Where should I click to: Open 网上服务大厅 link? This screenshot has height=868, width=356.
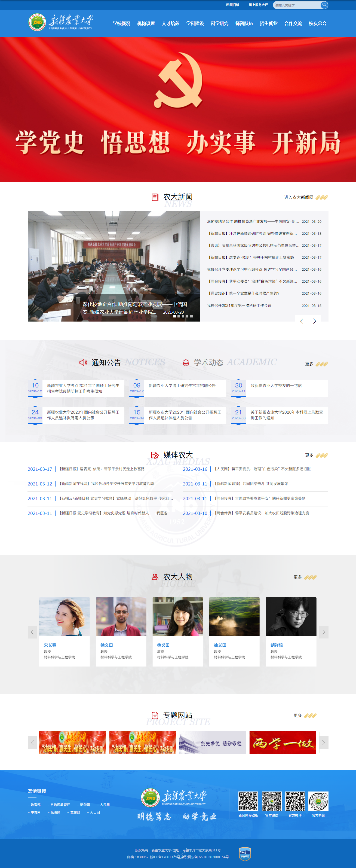(258, 5)
